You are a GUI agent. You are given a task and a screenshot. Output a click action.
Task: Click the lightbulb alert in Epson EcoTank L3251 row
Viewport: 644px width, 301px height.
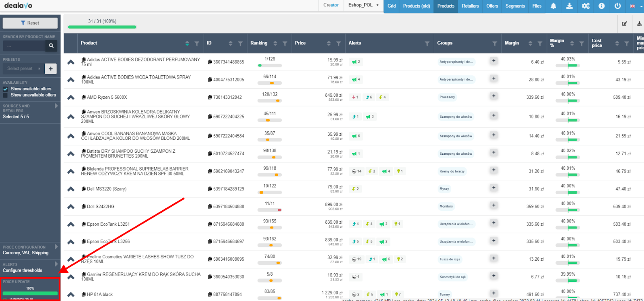[397, 224]
